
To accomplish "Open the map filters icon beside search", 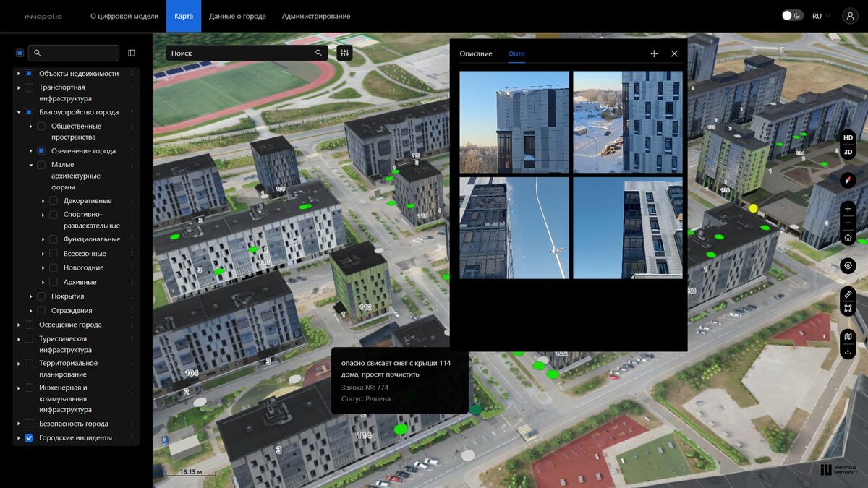I will tap(344, 53).
